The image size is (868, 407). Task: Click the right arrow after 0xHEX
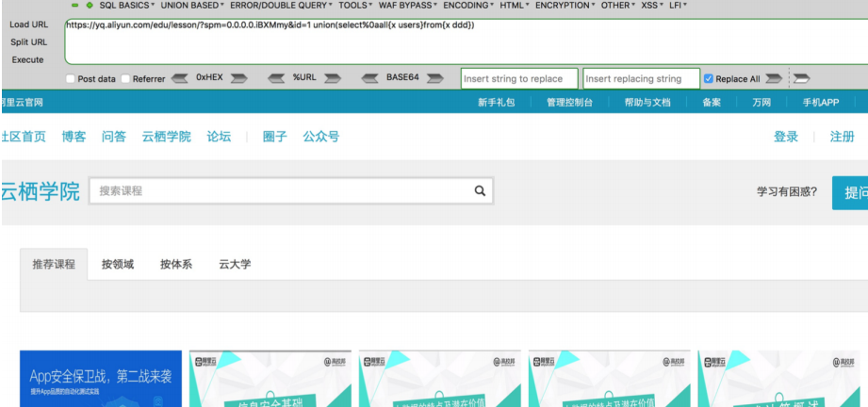click(x=238, y=78)
